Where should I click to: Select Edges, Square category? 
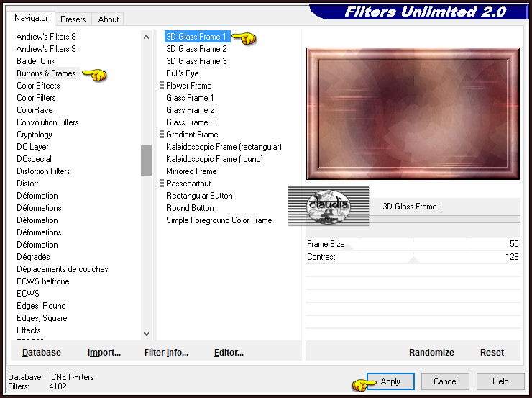tap(42, 318)
